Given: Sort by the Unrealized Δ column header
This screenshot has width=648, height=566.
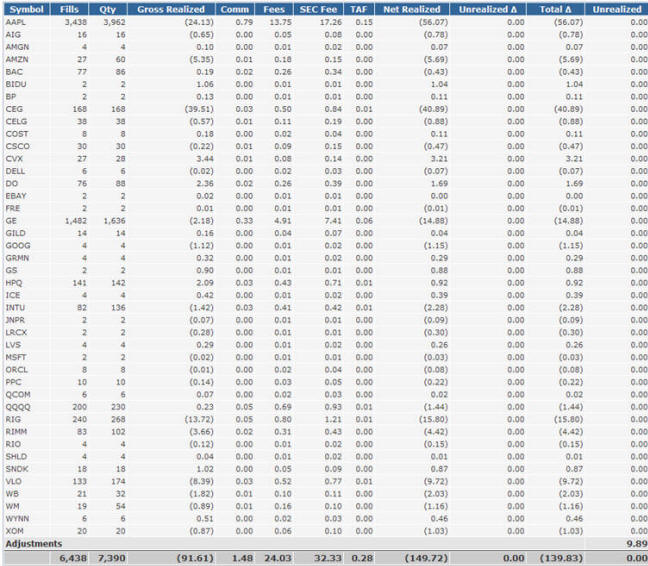Looking at the screenshot, I should pos(488,9).
